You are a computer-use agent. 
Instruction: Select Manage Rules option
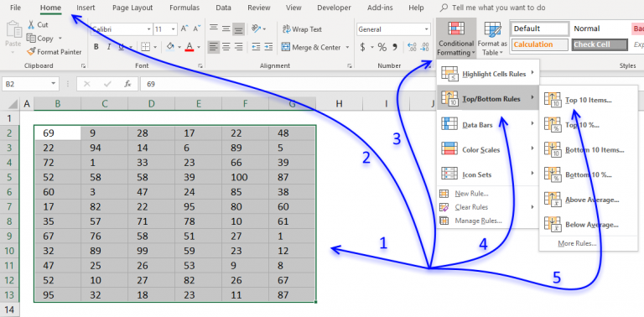click(478, 221)
